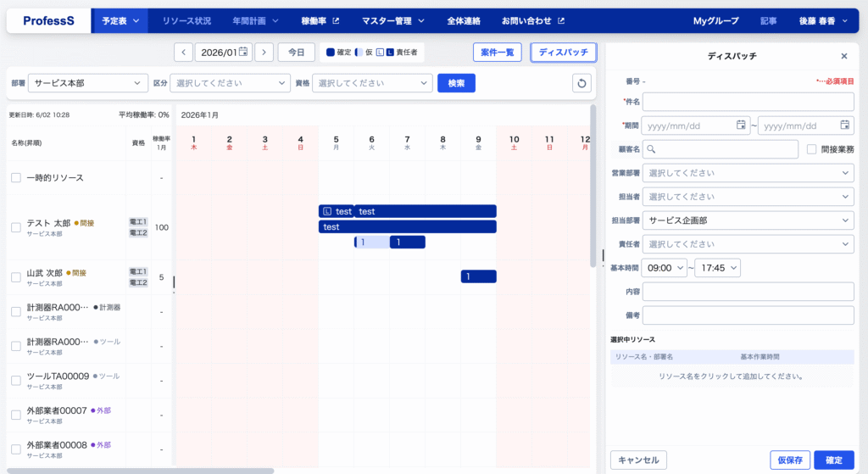Click the 備考 input field
This screenshot has width=868, height=474.
click(x=748, y=315)
